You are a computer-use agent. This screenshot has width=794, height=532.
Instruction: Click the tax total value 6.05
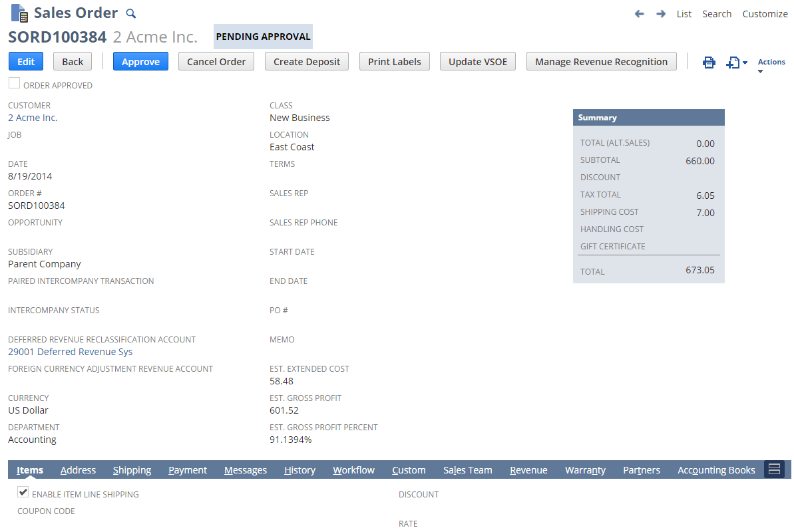coord(705,196)
